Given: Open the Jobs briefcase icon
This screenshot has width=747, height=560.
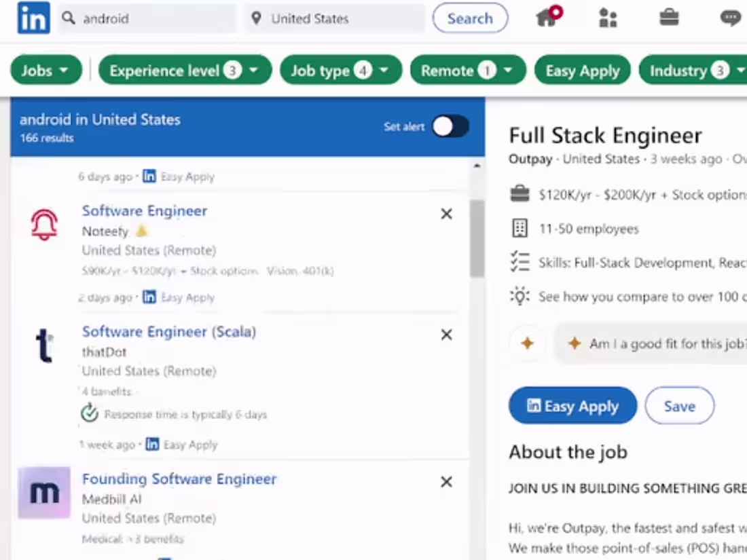Looking at the screenshot, I should [669, 18].
